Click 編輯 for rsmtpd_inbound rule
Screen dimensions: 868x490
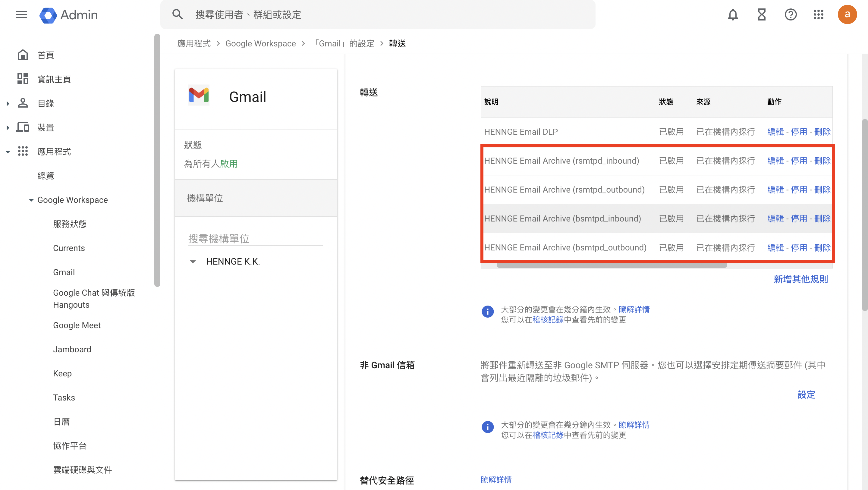[776, 161]
